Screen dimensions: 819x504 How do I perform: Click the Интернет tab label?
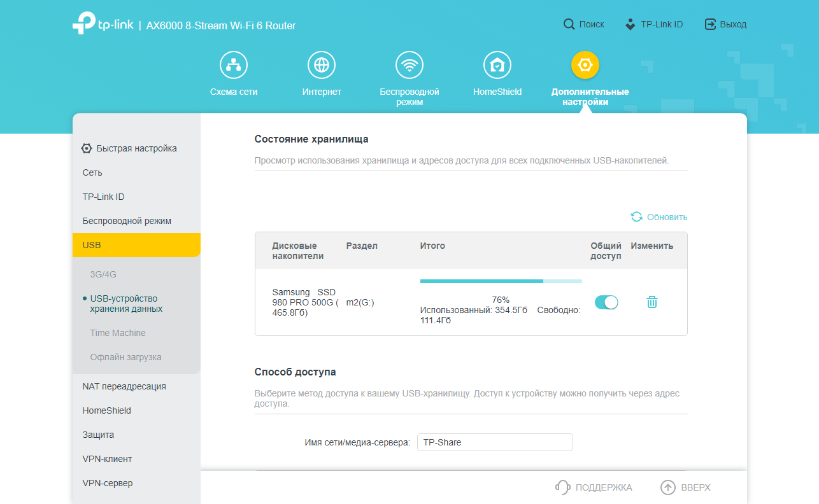click(322, 92)
